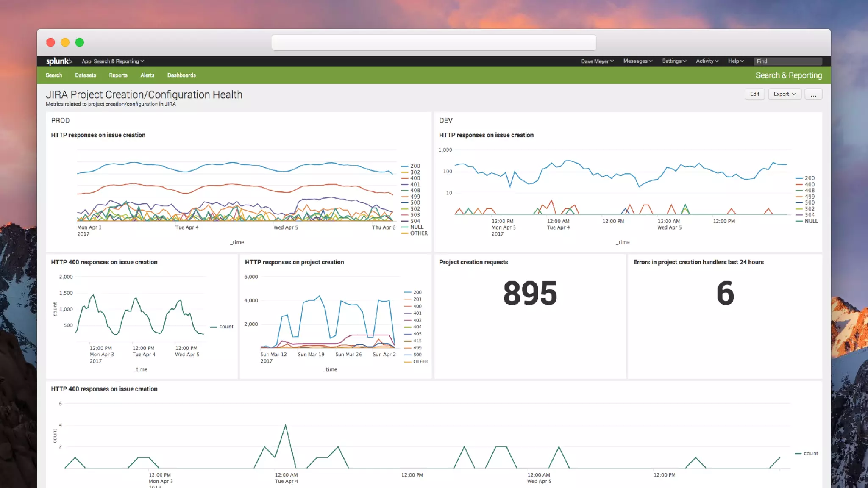This screenshot has height=488, width=868.
Task: Open the Alerts page
Action: (x=147, y=75)
